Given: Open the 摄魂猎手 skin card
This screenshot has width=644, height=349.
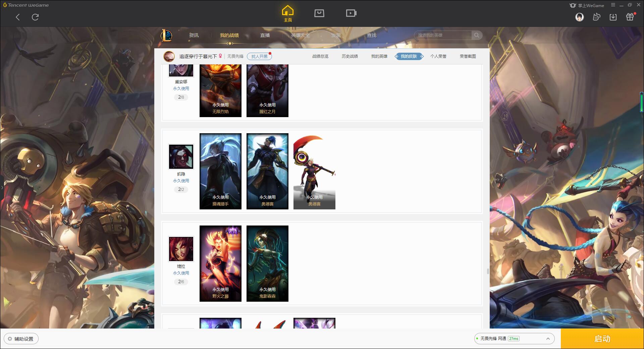Looking at the screenshot, I should 220,171.
